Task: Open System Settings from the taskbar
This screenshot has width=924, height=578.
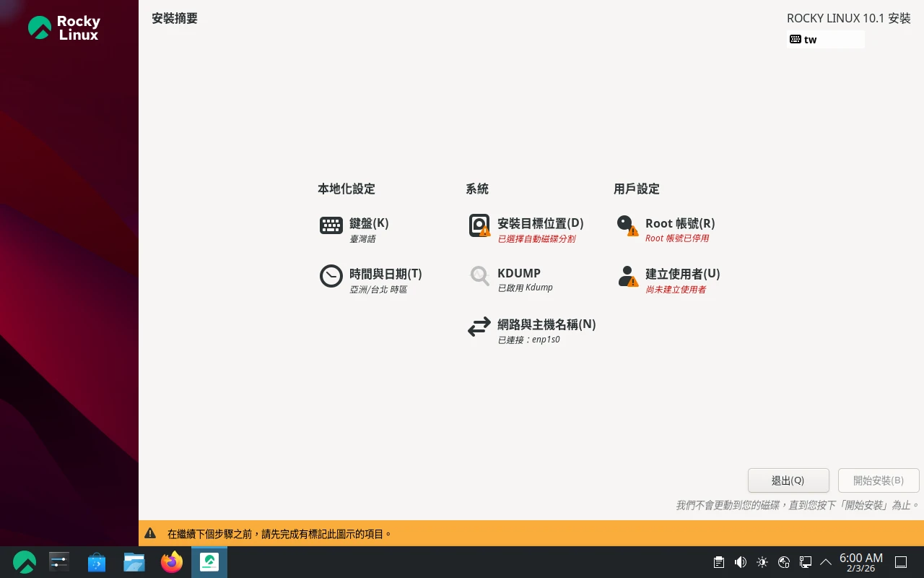Action: [59, 562]
